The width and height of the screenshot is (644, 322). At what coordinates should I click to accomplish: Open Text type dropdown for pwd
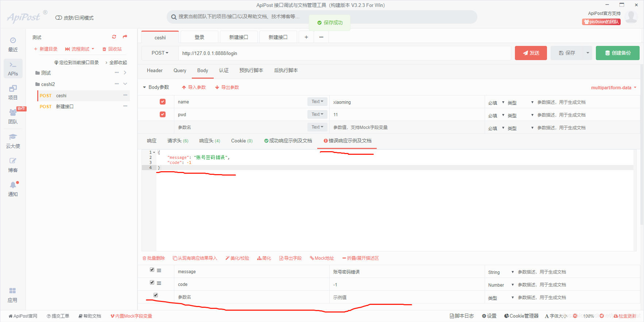317,114
